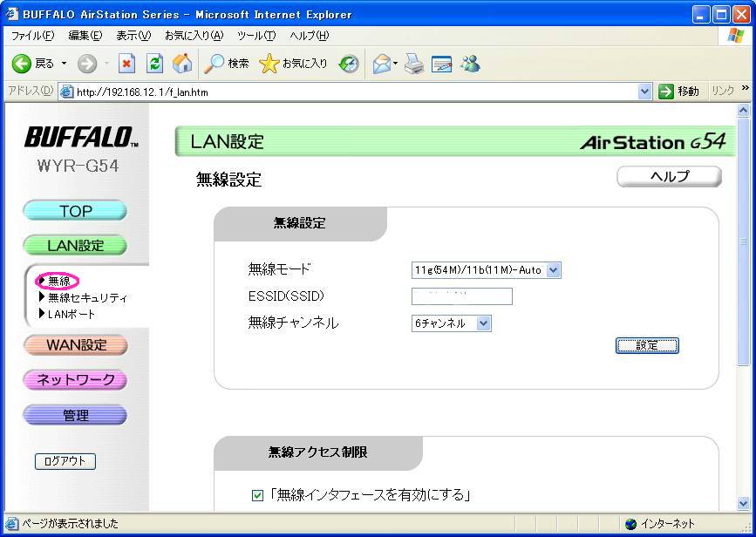Go to the browser Home icon
Image resolution: width=756 pixels, height=537 pixels.
(x=182, y=64)
